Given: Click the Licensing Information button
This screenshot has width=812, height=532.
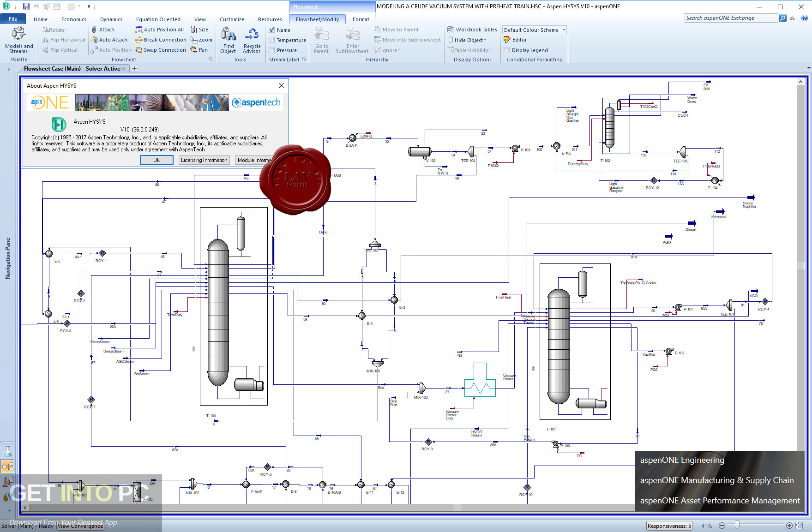Looking at the screenshot, I should pyautogui.click(x=204, y=160).
